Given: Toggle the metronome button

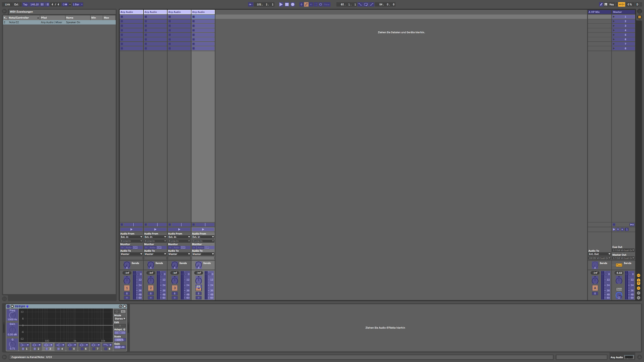Looking at the screenshot, I should 65,4.
